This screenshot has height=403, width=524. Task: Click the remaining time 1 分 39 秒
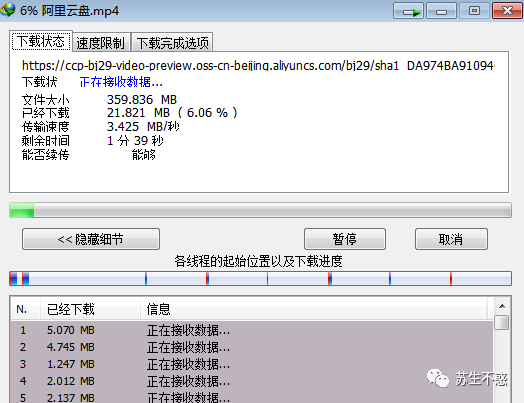[x=135, y=141]
